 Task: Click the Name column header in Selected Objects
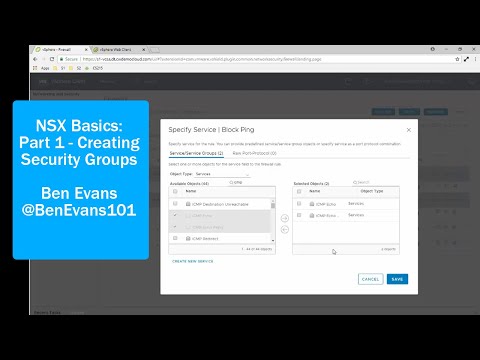coord(315,191)
